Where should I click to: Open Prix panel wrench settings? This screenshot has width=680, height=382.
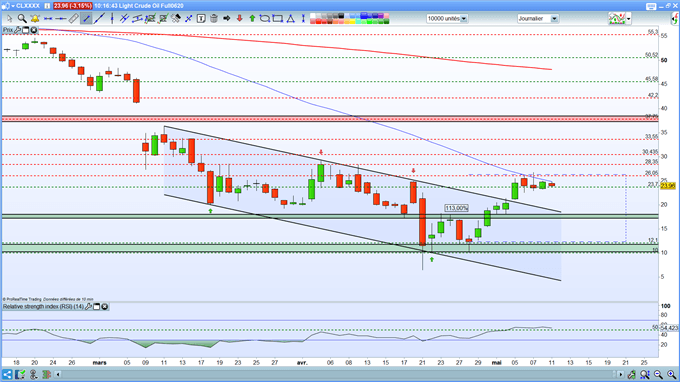(x=18, y=30)
